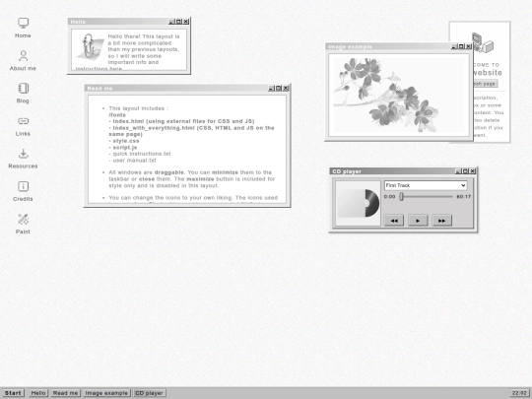The image size is (532, 399).
Task: Play the current track in CD player
Action: [418, 221]
